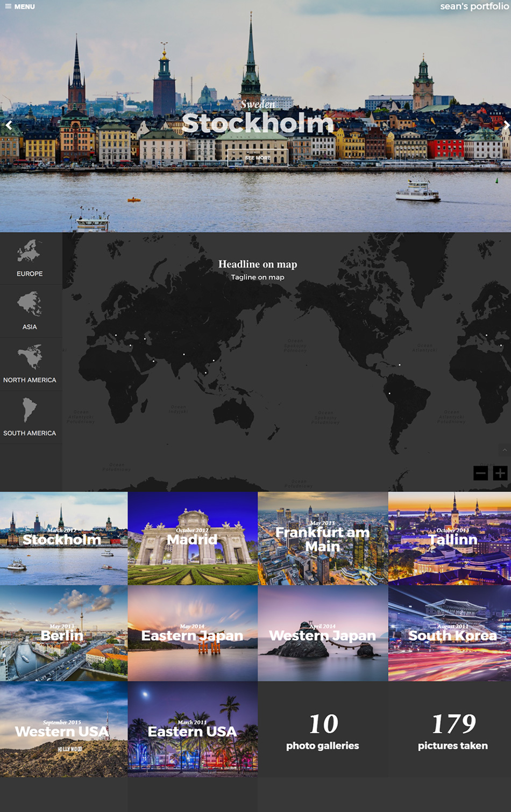View the Frankfurt am Main gallery

pyautogui.click(x=323, y=538)
